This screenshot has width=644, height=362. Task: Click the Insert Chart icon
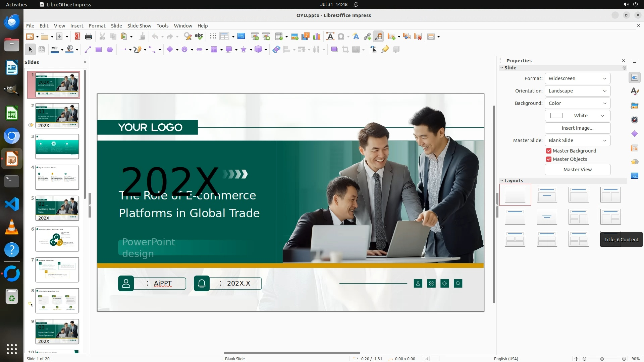tap(316, 37)
